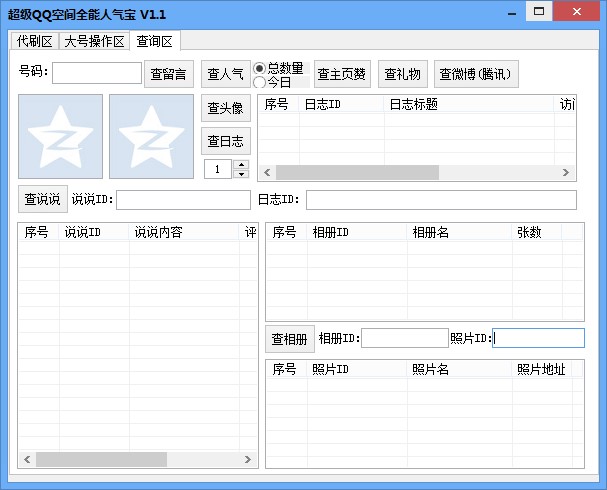Click the 查说说 button
The width and height of the screenshot is (607, 490).
click(43, 199)
